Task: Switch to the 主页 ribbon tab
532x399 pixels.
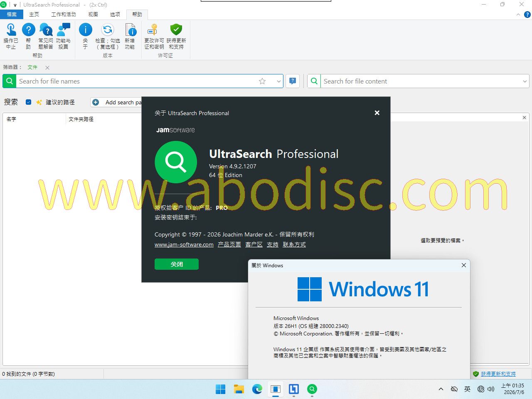Action: [34, 15]
